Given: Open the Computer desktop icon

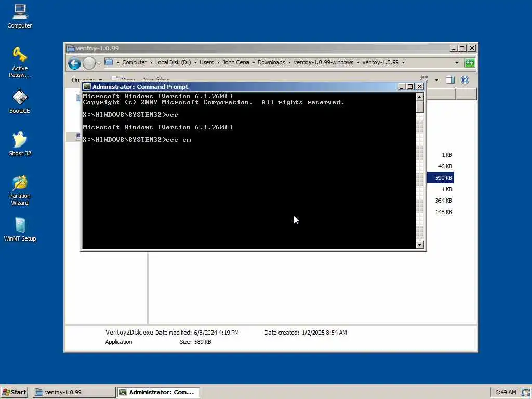Looking at the screenshot, I should 20,16.
